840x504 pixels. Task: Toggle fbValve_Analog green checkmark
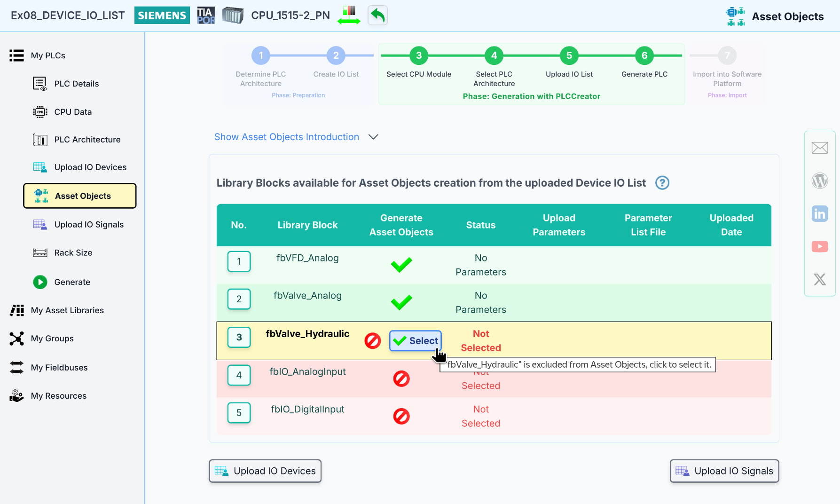tap(401, 302)
